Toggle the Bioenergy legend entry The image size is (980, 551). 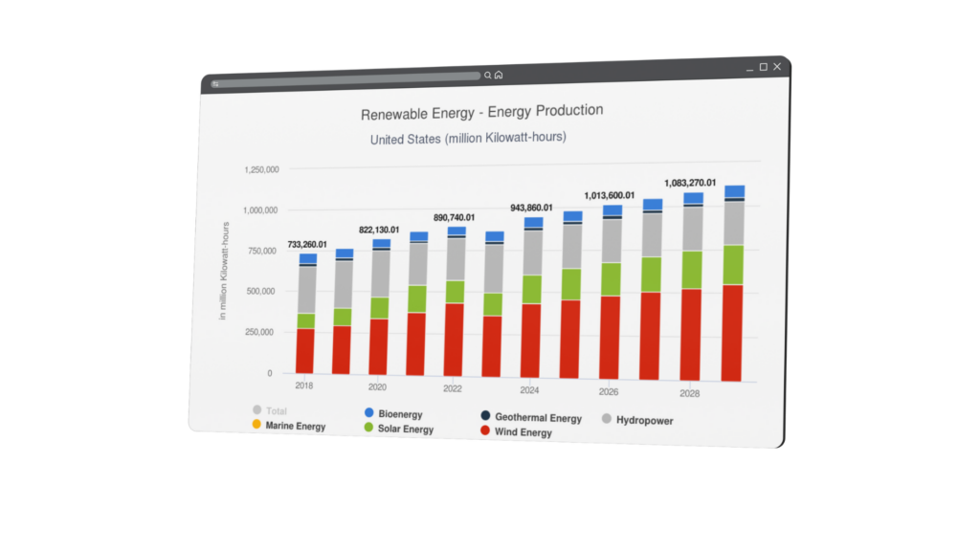click(x=400, y=411)
